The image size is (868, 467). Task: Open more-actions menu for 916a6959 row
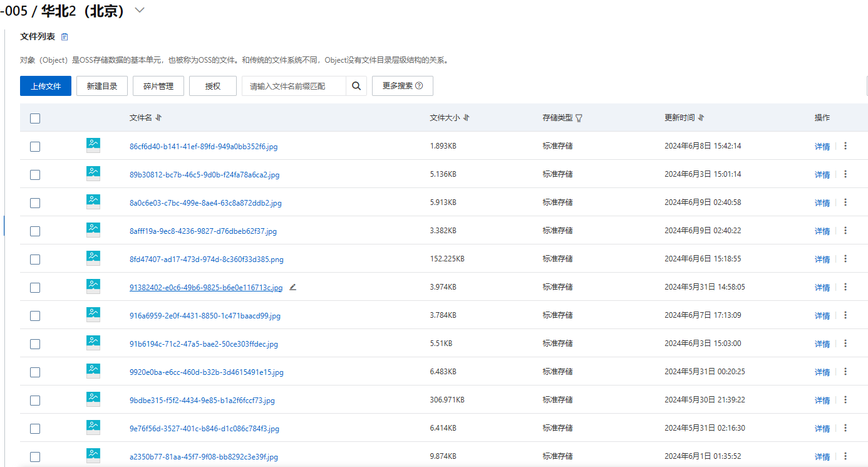[845, 315]
